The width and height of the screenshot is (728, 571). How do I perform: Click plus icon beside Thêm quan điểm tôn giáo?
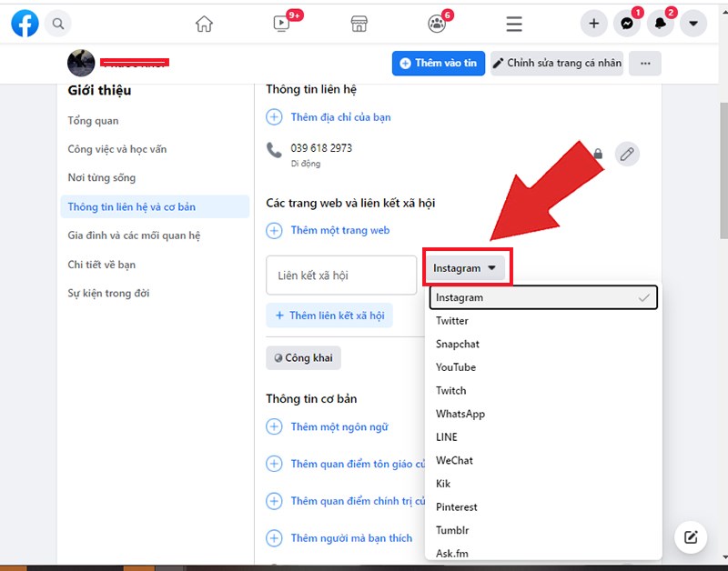274,464
